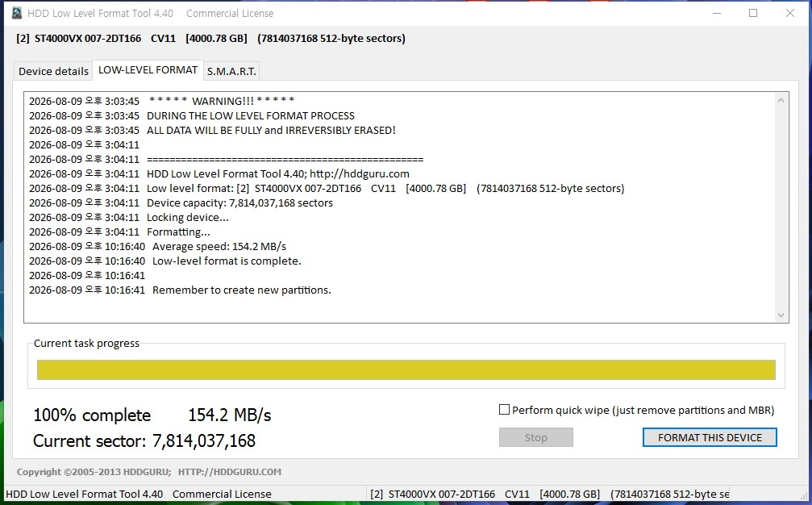Maximize the HDD Low Level Format Tool window

753,13
